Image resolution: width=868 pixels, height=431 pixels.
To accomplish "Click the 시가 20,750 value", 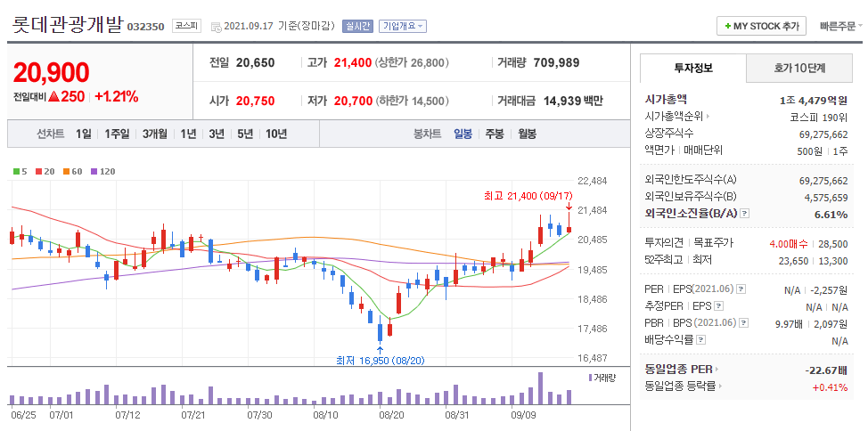I will pos(255,102).
